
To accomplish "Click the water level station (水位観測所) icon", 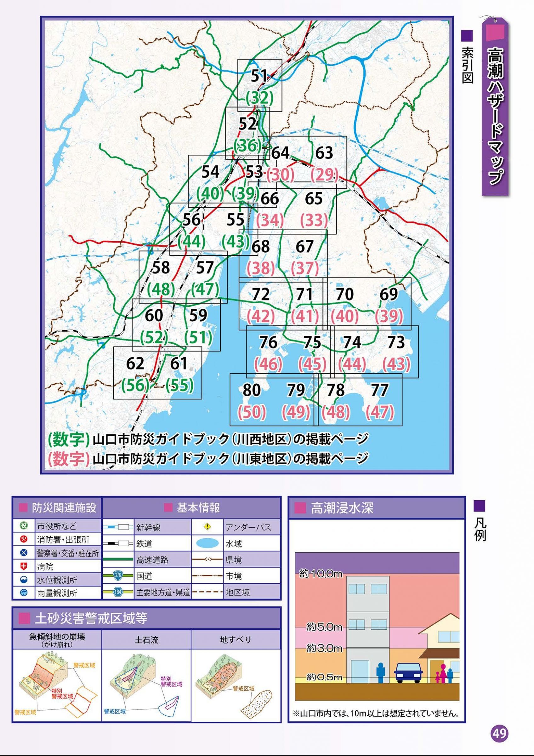I will [x=24, y=580].
